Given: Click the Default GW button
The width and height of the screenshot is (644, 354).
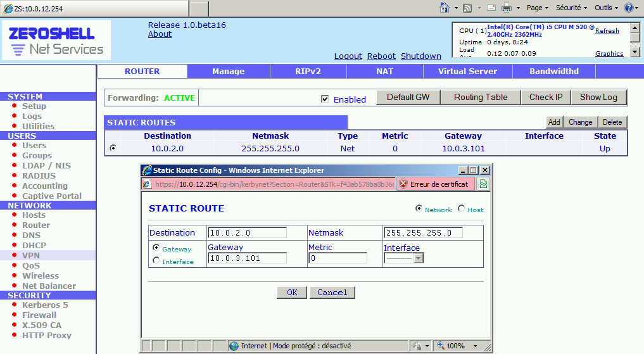Looking at the screenshot, I should (408, 98).
